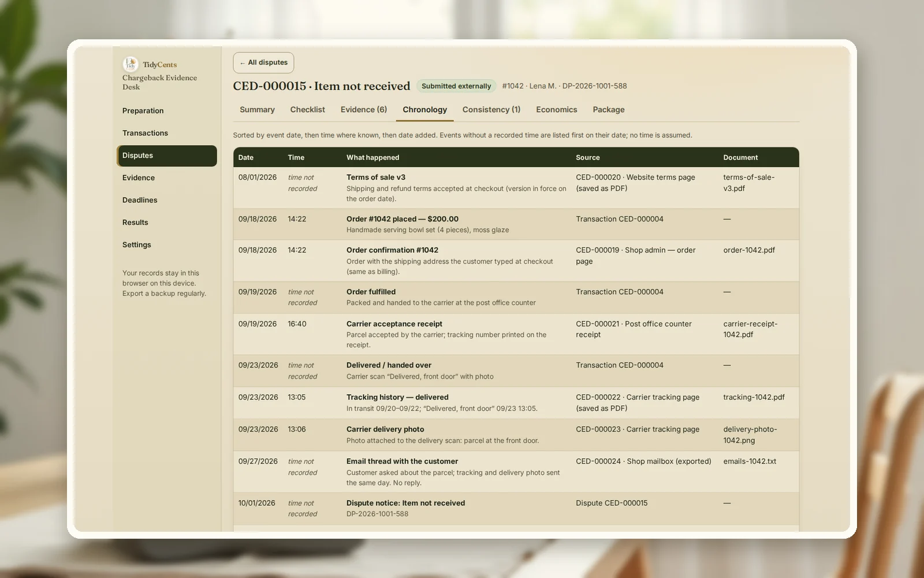Go back to All disputes

(x=263, y=62)
